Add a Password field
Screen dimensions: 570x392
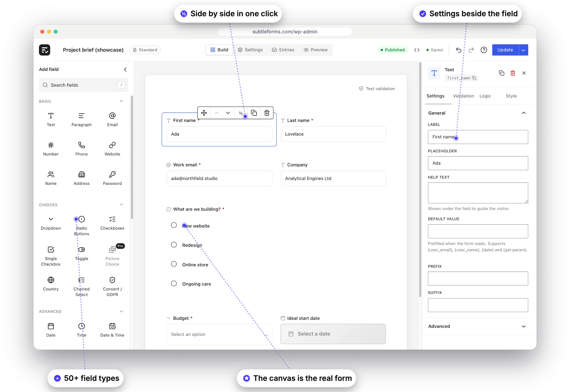click(112, 178)
